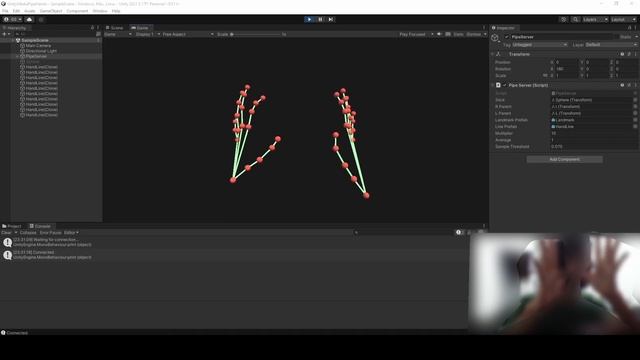Open the object picker for Landmark Prefab
This screenshot has height=360, width=640.
tap(635, 120)
